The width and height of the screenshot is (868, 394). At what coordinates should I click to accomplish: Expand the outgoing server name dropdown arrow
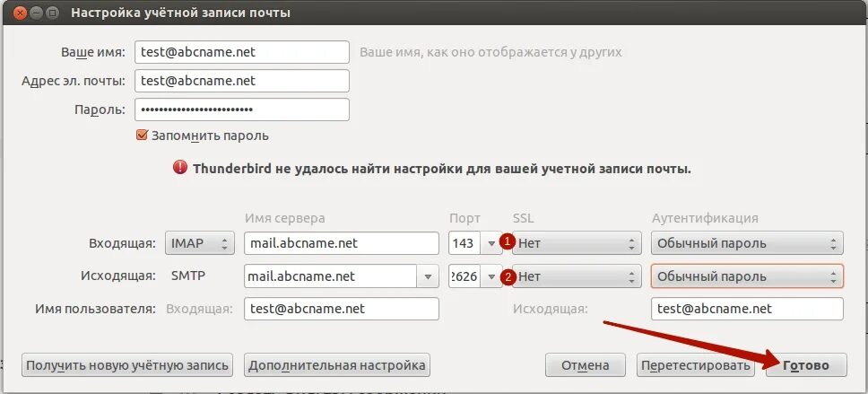pos(428,276)
